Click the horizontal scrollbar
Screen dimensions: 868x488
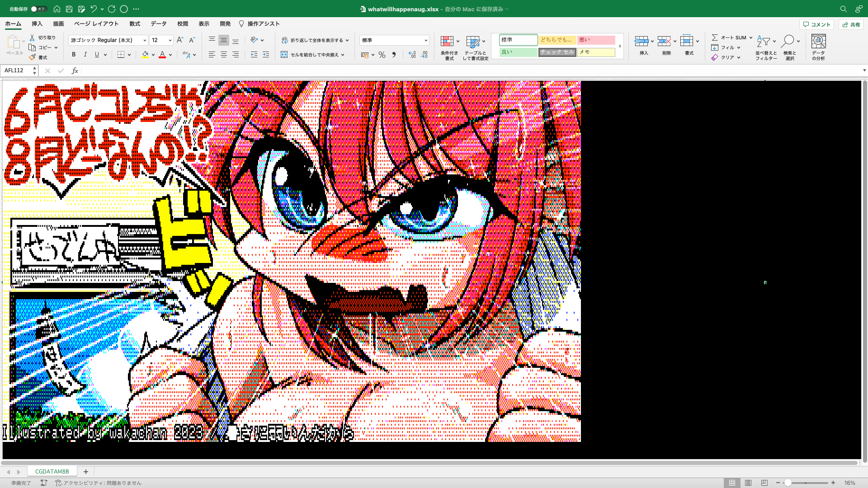[429, 463]
